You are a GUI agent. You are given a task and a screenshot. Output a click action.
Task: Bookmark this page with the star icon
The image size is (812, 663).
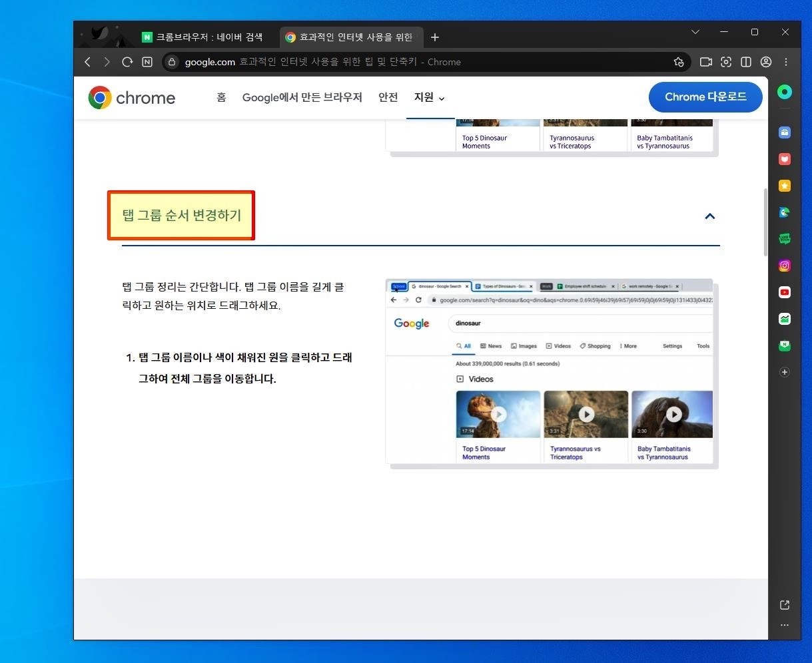click(679, 62)
